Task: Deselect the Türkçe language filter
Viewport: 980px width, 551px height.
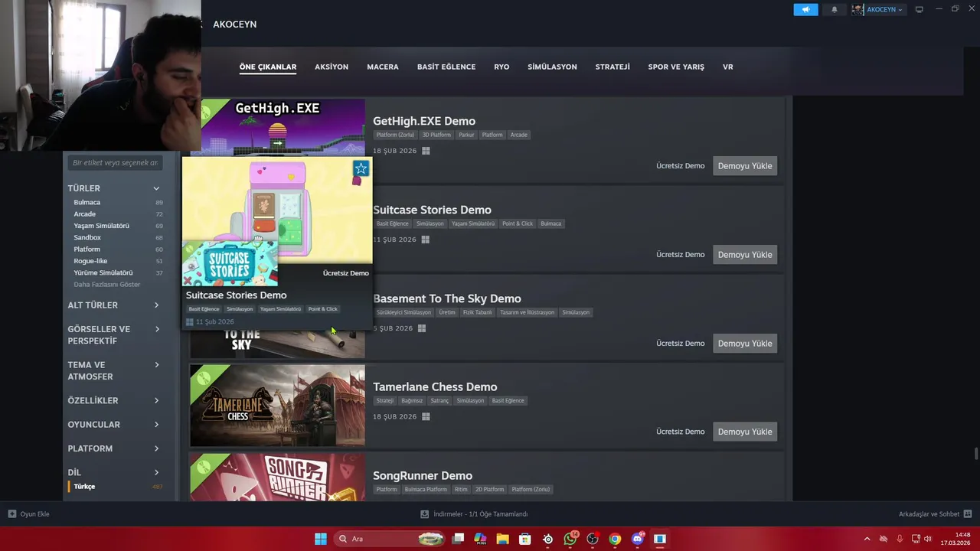Action: [x=84, y=487]
